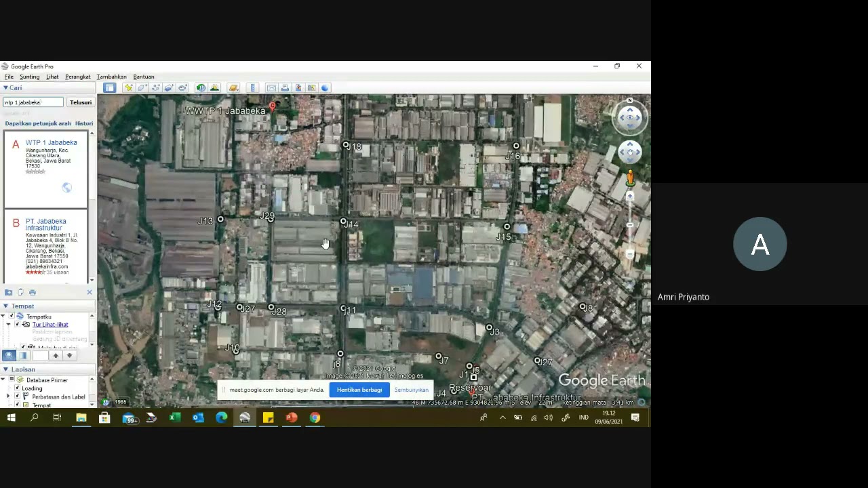Image resolution: width=868 pixels, height=488 pixels.
Task: Open the Tambahkan menu
Action: tap(111, 77)
